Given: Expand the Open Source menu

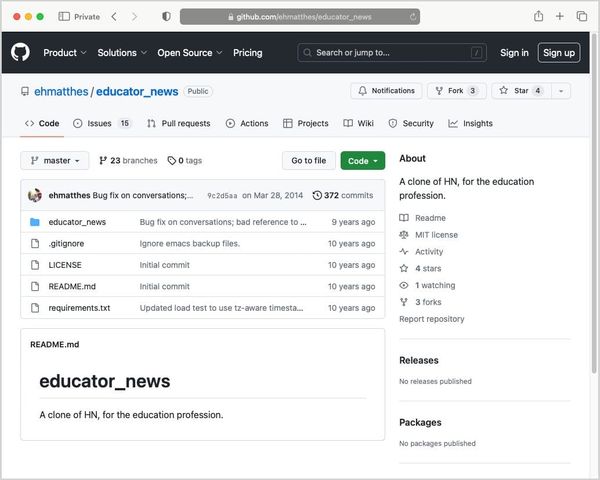Looking at the screenshot, I should [190, 52].
